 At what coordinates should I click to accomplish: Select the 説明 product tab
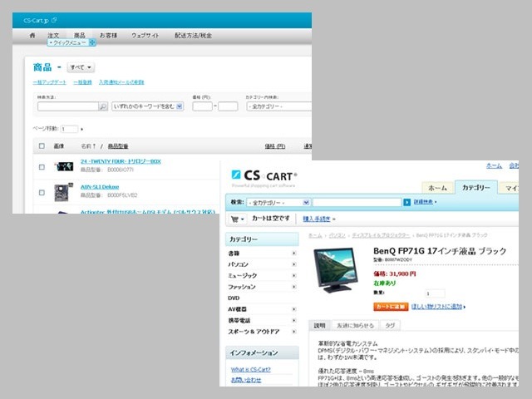click(x=319, y=326)
